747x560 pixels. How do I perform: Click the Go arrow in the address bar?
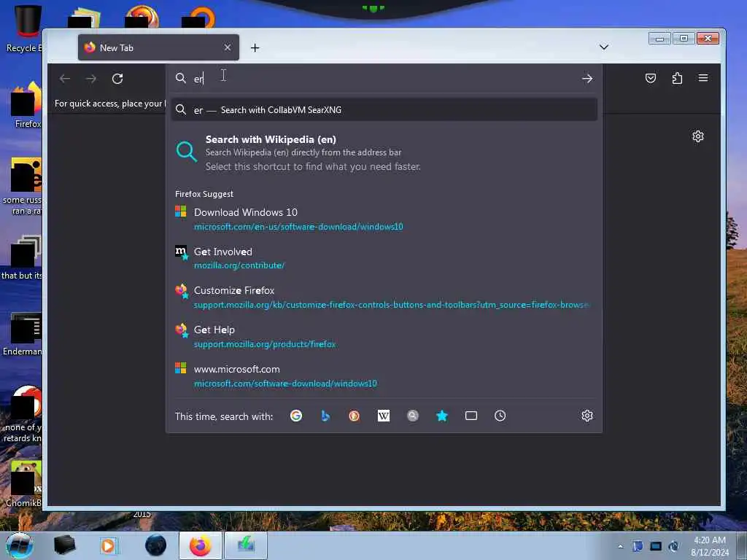click(587, 79)
